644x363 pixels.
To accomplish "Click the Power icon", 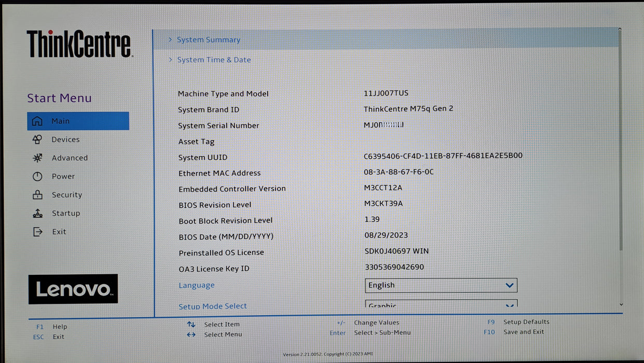I will [x=37, y=176].
